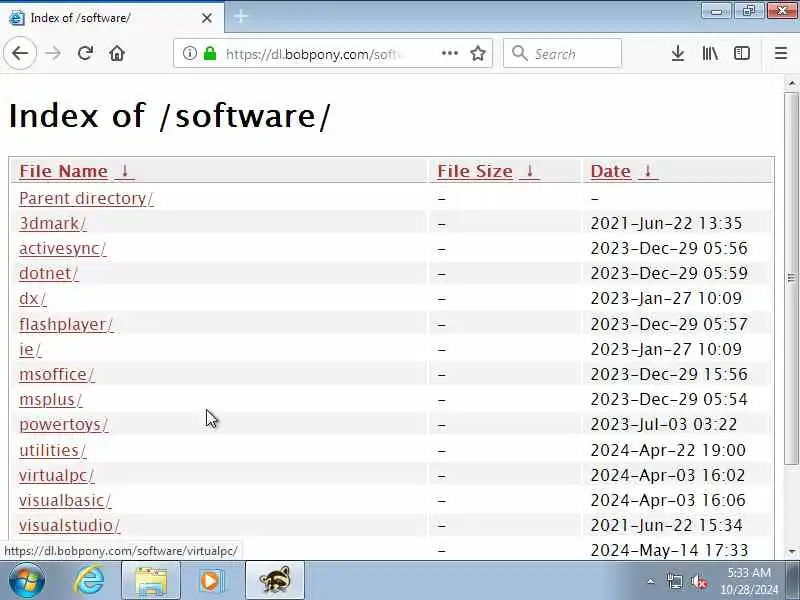Open the flashplayer/ folder
This screenshot has width=800, height=600.
(x=66, y=324)
